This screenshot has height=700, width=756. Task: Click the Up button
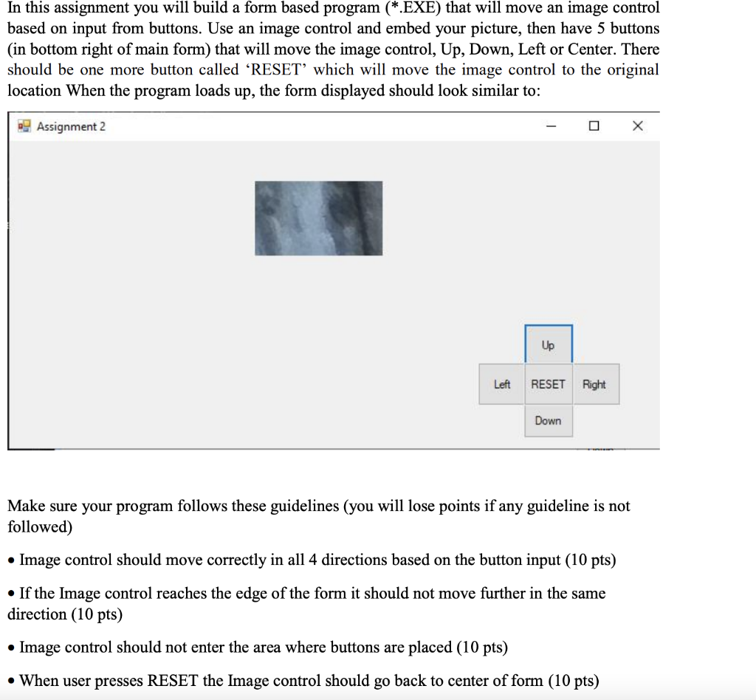(x=548, y=344)
